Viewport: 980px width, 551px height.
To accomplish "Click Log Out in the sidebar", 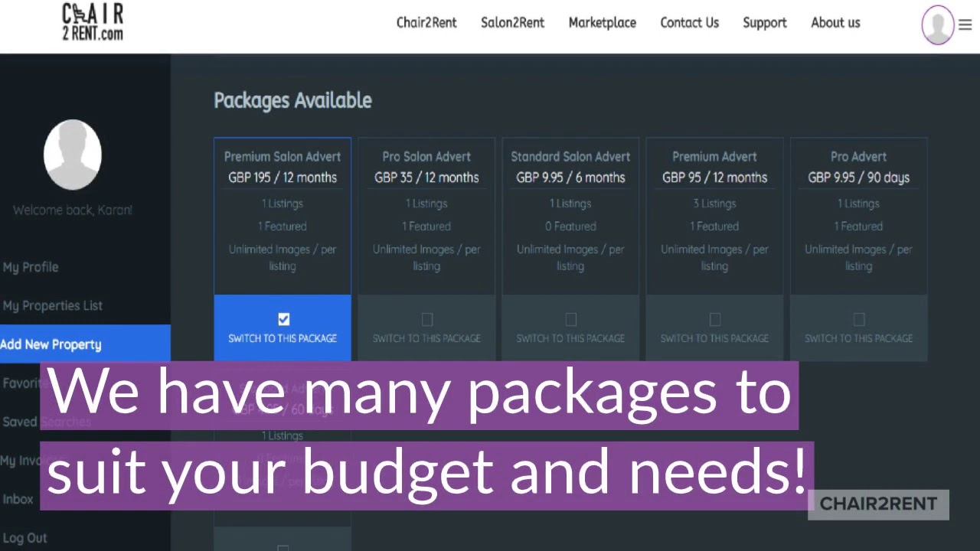I will point(25,538).
